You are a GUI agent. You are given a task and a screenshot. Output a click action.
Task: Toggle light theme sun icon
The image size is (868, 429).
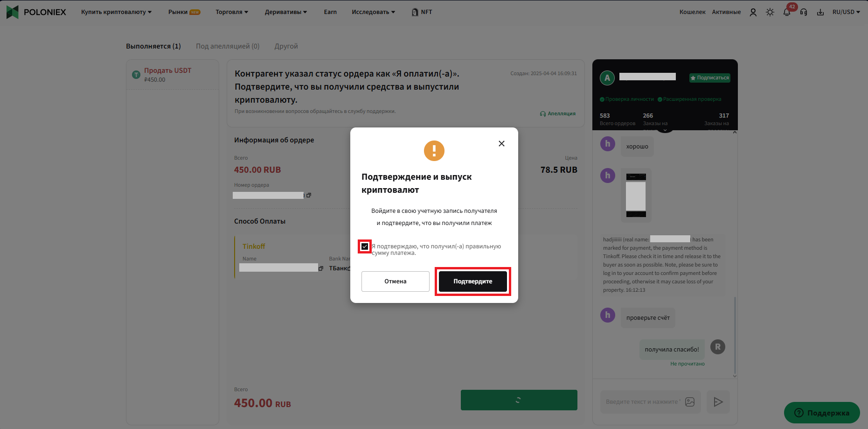770,12
